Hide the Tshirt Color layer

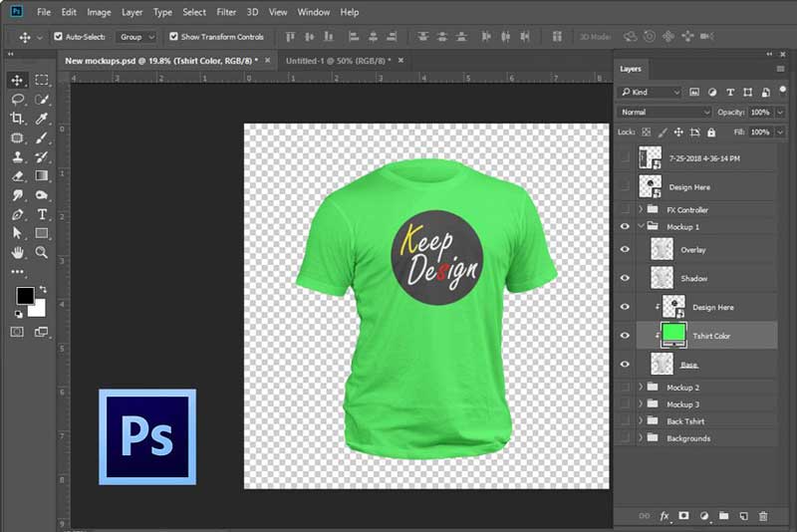pyautogui.click(x=625, y=336)
